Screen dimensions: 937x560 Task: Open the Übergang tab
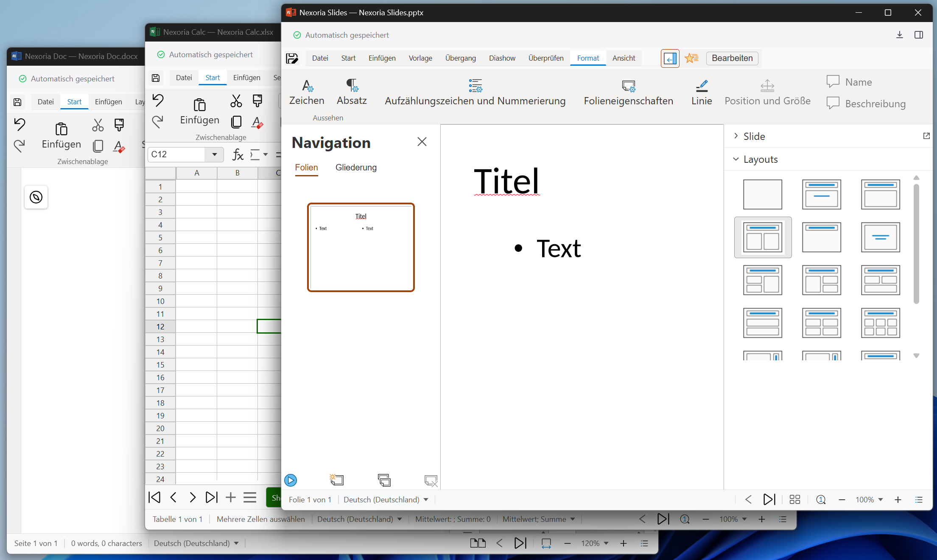[460, 58]
